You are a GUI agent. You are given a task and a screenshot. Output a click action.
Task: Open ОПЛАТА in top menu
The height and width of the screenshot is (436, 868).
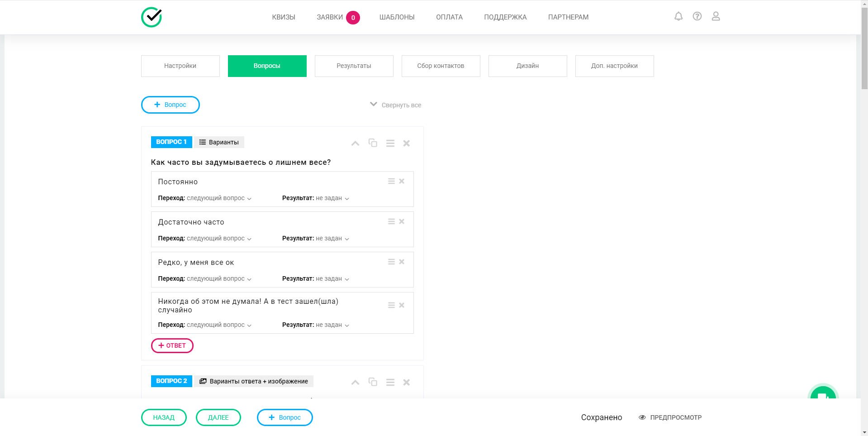click(x=449, y=17)
